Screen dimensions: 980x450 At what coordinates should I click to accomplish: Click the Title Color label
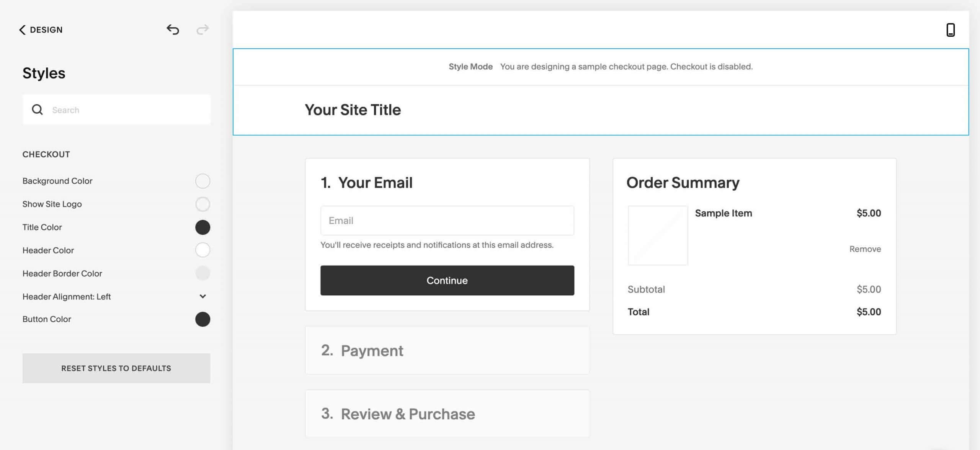(42, 227)
